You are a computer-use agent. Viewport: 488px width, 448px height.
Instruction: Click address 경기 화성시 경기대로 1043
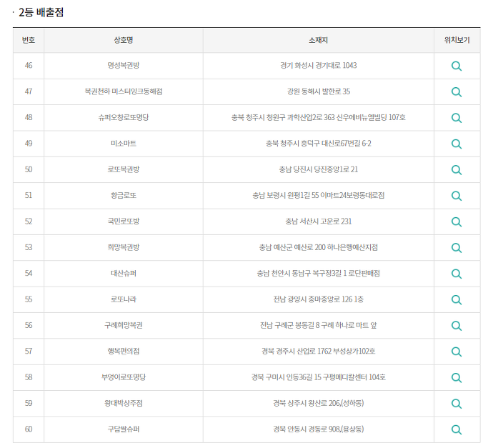pos(319,66)
